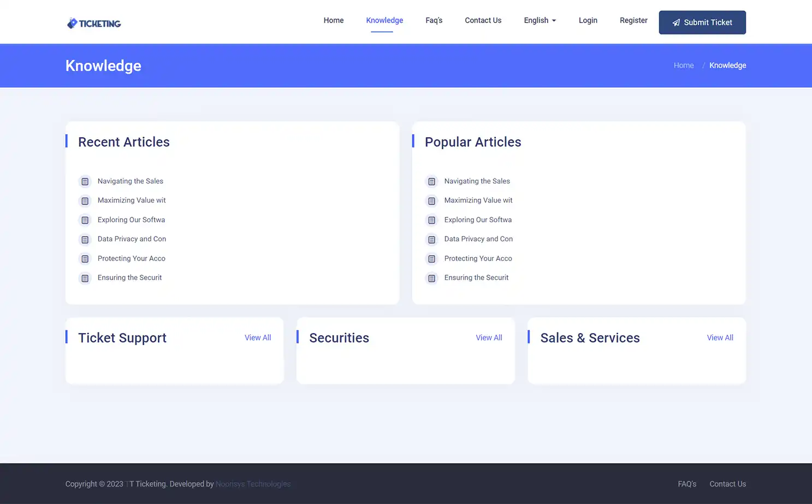Expand the language selector chevron
Screen dimensions: 812x504
coord(553,21)
